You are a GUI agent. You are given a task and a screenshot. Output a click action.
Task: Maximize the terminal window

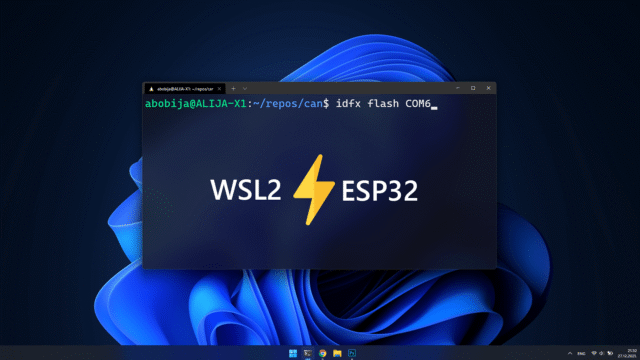point(473,88)
